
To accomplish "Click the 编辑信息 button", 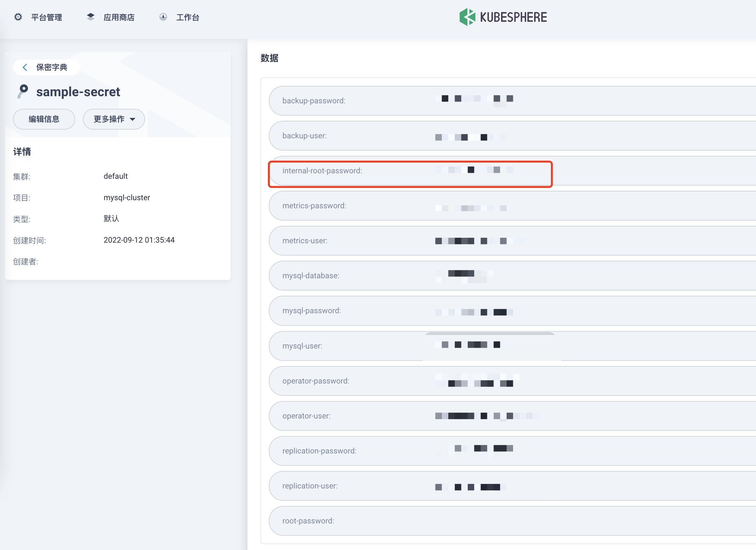I will tap(44, 119).
